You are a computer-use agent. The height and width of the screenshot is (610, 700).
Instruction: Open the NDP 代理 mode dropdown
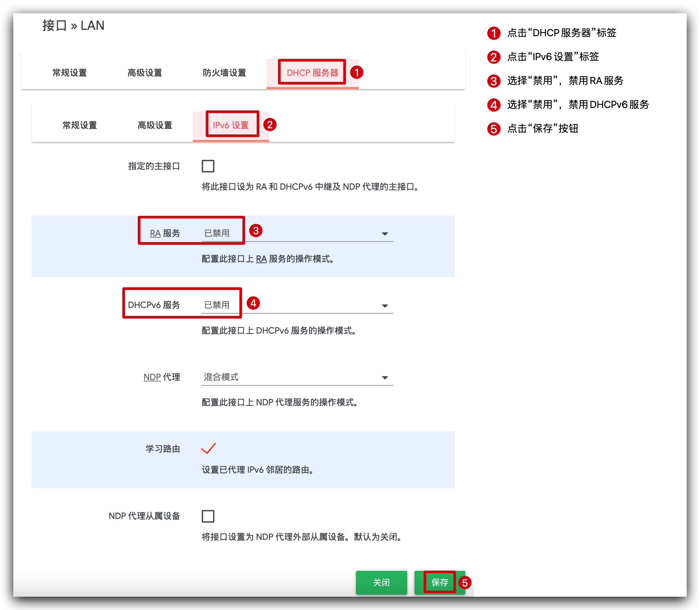coord(297,377)
